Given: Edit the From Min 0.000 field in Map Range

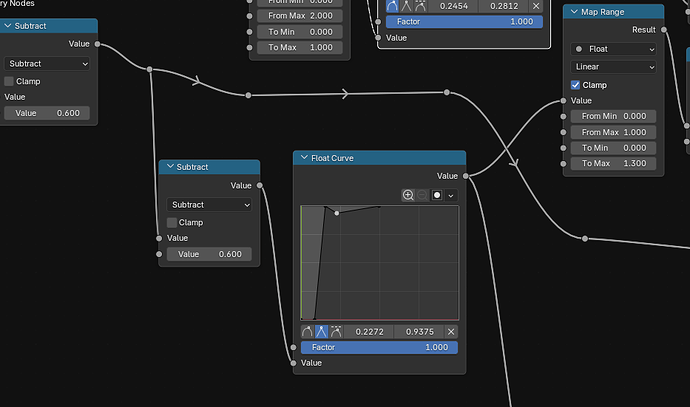Looking at the screenshot, I should pyautogui.click(x=613, y=116).
